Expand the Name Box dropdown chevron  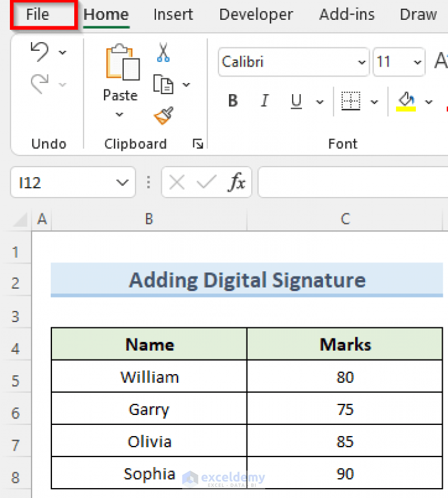122,182
